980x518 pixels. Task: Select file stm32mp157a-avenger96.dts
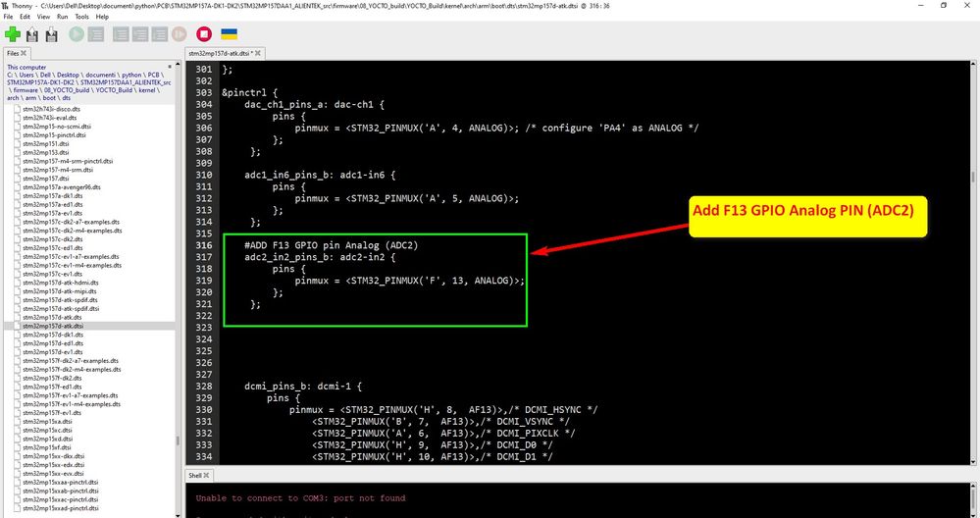point(61,186)
